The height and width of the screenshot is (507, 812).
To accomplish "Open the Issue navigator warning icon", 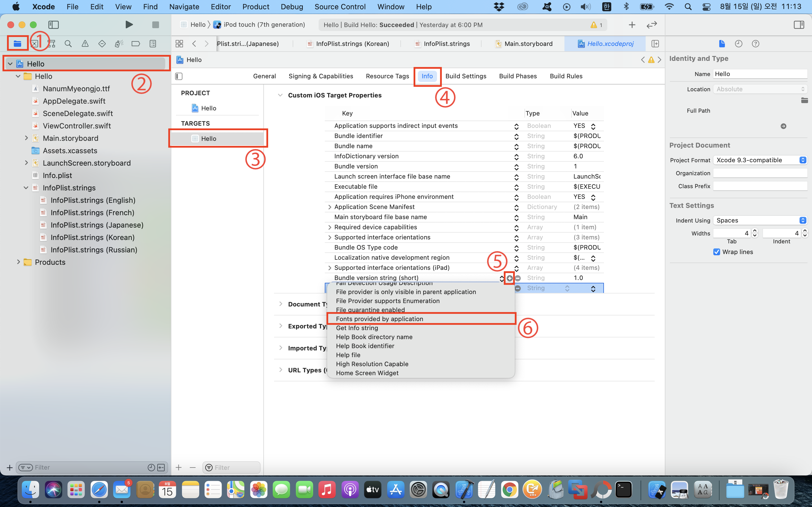I will tap(85, 44).
